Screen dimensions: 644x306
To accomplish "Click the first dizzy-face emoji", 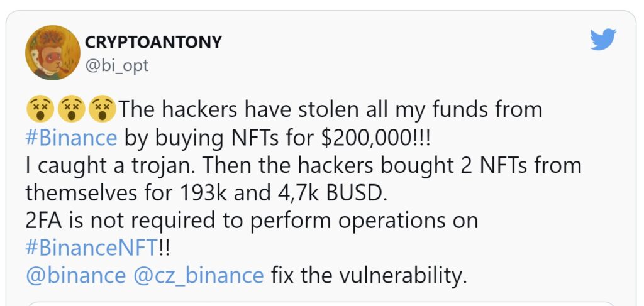I will coord(38,111).
